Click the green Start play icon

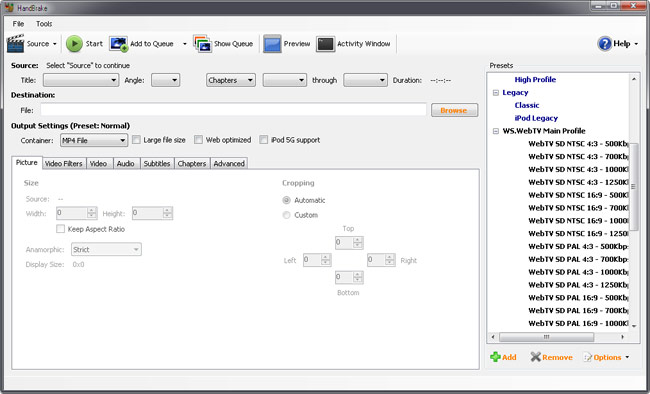[x=75, y=44]
